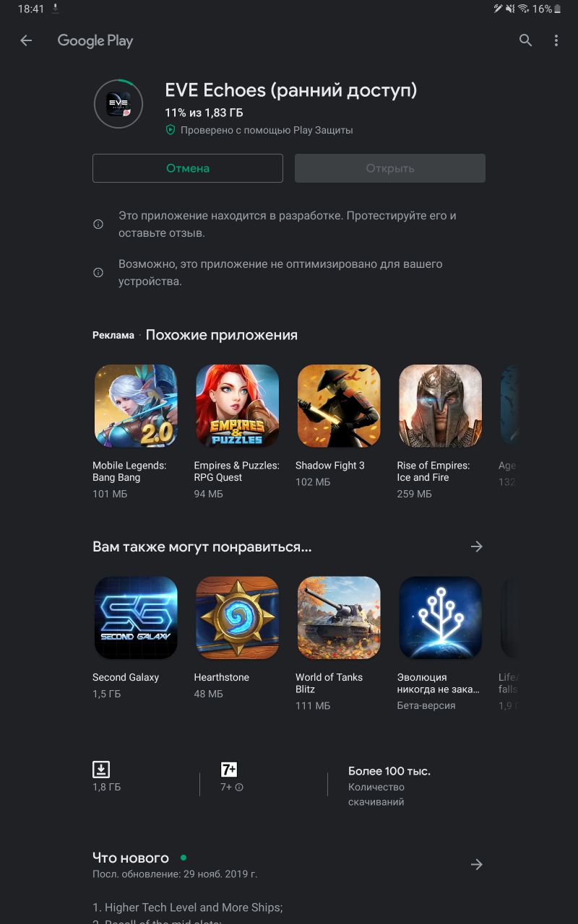Cancel the download with Отмена button

[188, 168]
